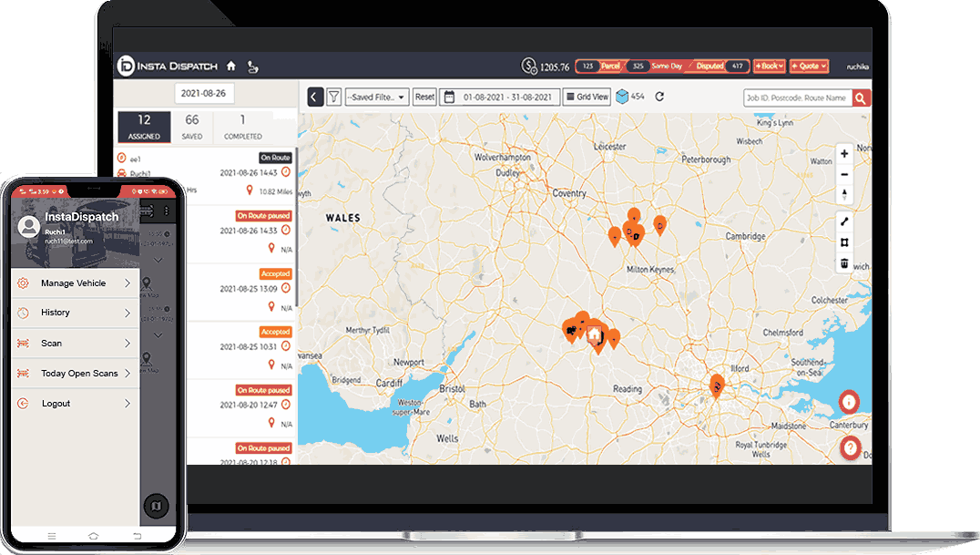
Task: Click the trash delete tool on map
Action: pyautogui.click(x=844, y=262)
